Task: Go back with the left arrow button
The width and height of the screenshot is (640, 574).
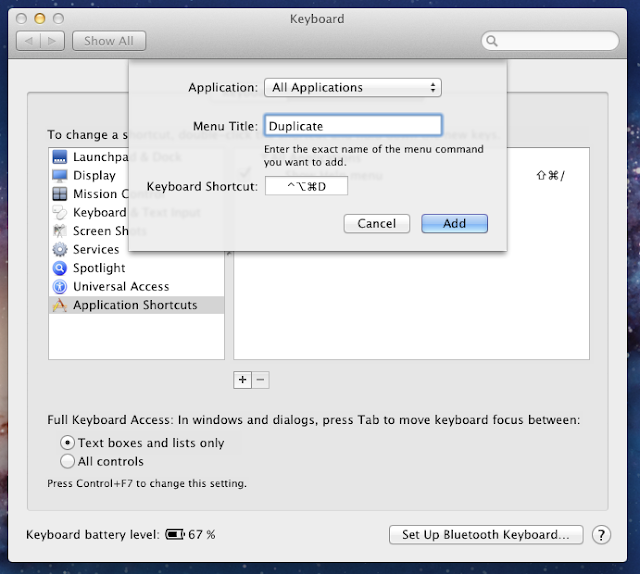Action: pos(29,41)
